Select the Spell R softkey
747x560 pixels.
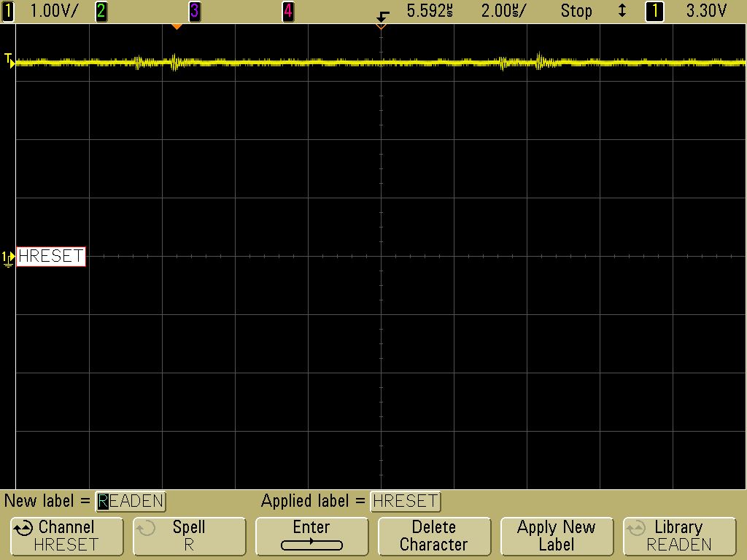(x=189, y=536)
